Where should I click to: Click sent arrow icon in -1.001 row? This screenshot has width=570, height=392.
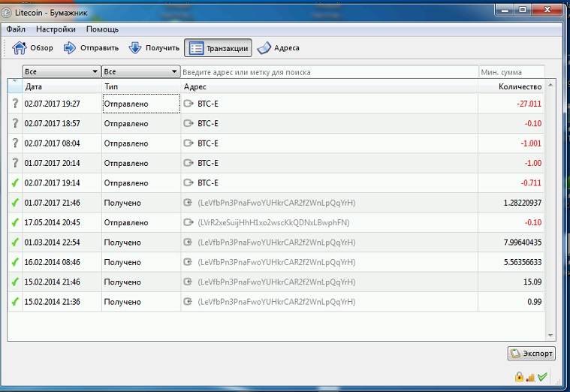coord(188,143)
